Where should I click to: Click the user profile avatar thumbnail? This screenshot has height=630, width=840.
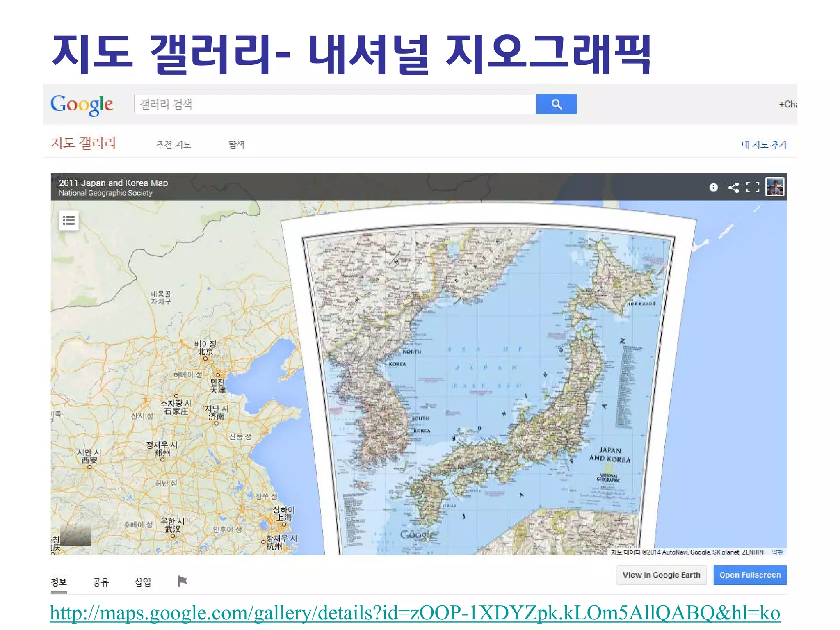pos(774,187)
